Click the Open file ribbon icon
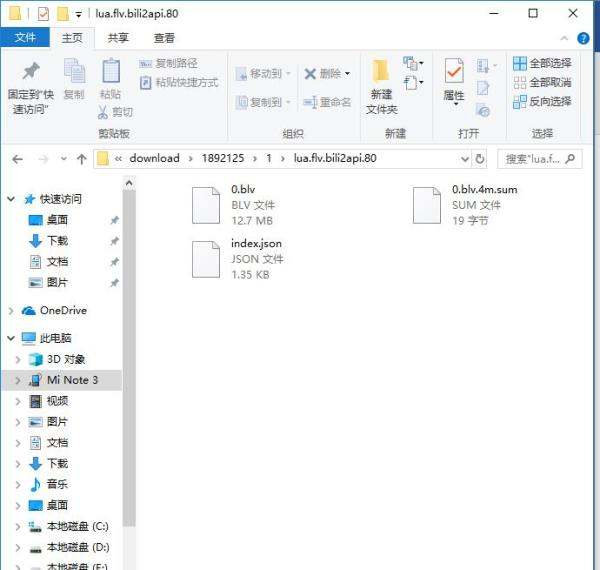Viewport: 600px width, 570px height. coord(486,66)
